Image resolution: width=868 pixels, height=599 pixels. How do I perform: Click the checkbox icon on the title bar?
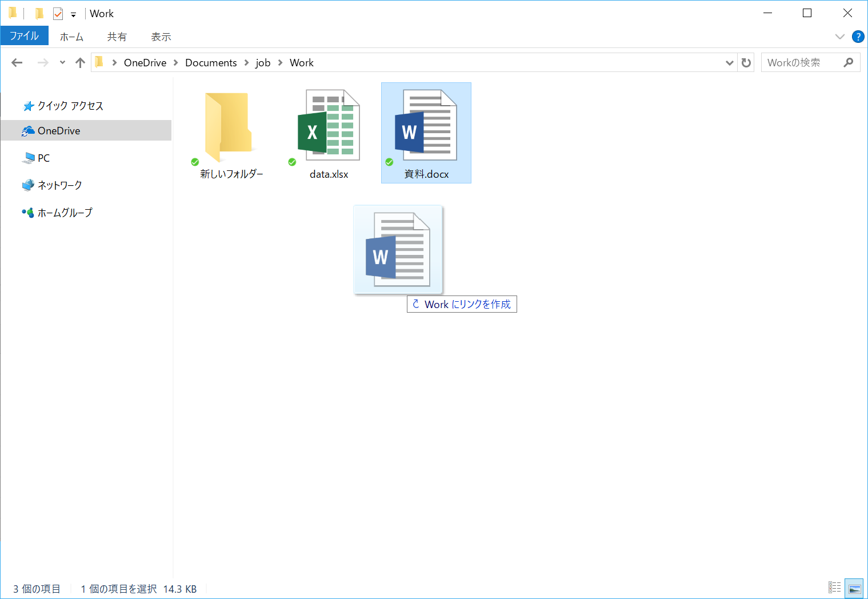(57, 13)
